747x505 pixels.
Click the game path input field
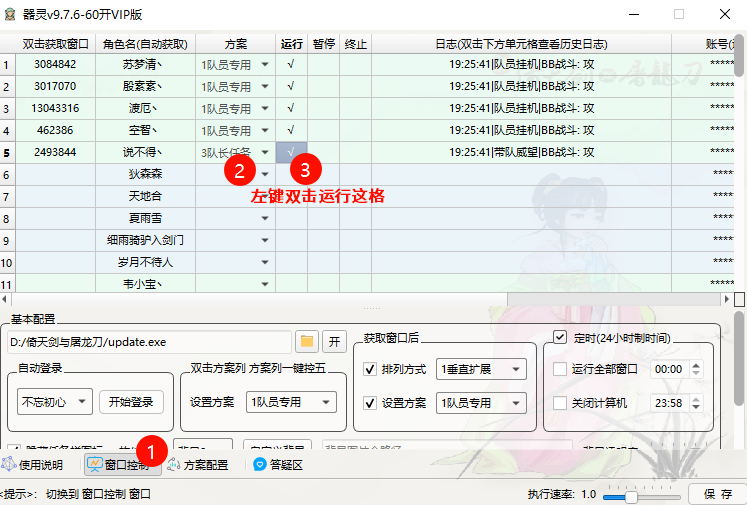click(148, 342)
